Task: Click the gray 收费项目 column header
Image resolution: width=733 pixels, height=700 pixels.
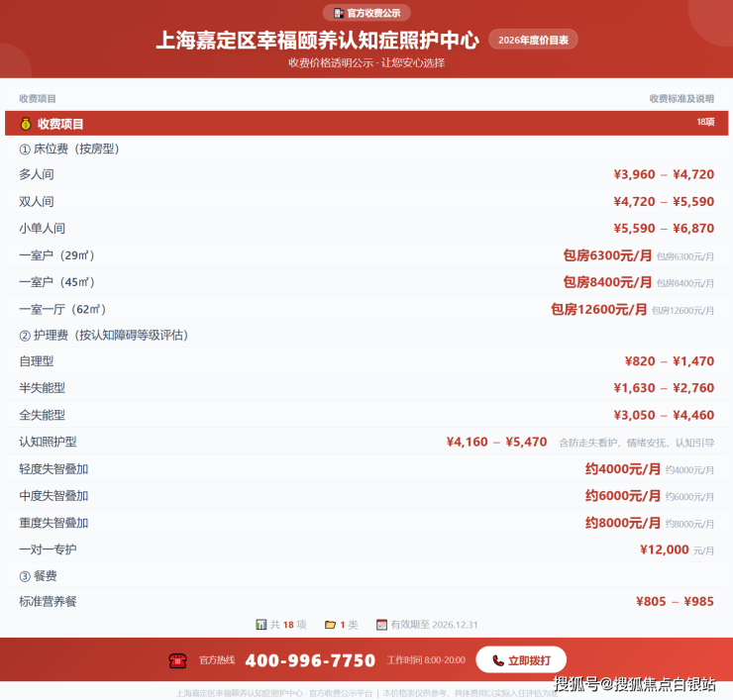Action: [38, 99]
